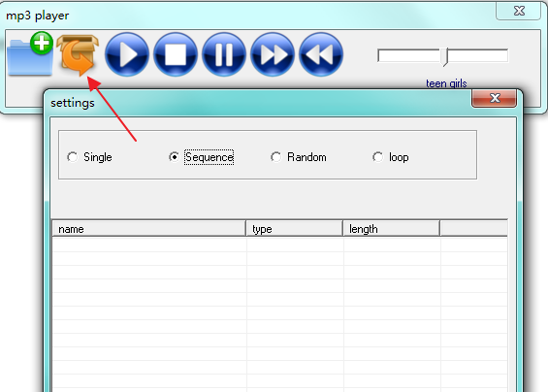Pause the playing song

(x=224, y=54)
